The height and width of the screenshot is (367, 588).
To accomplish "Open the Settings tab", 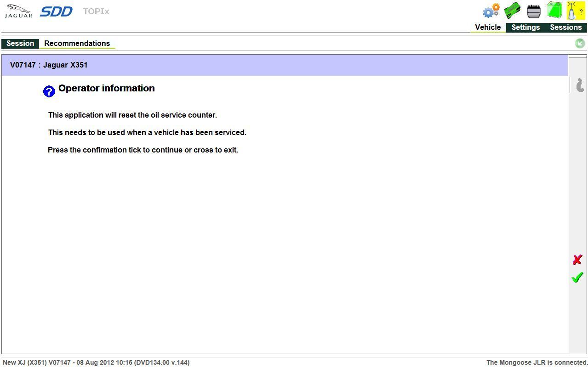I will point(525,28).
